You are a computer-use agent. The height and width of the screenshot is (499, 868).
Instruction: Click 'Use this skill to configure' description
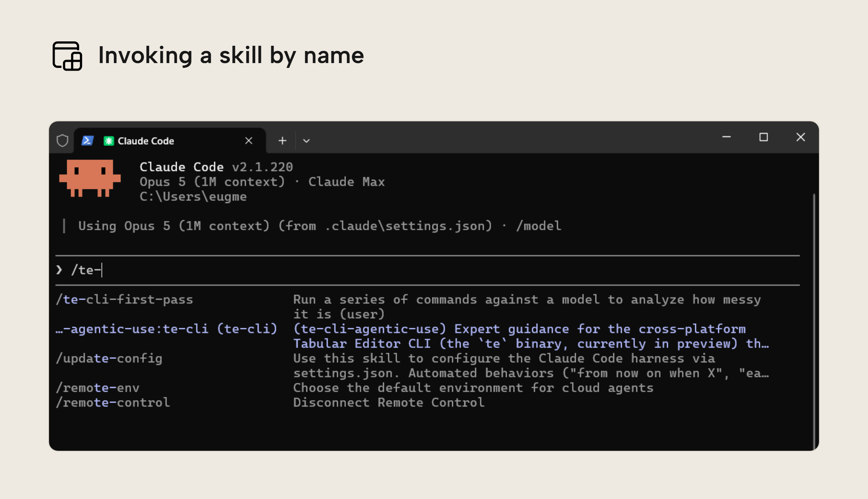click(x=531, y=365)
